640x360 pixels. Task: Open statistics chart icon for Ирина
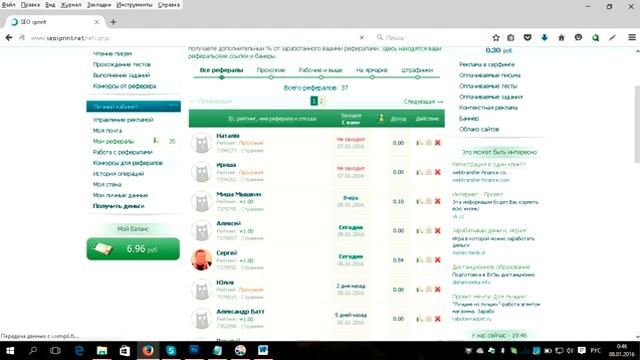click(420, 172)
